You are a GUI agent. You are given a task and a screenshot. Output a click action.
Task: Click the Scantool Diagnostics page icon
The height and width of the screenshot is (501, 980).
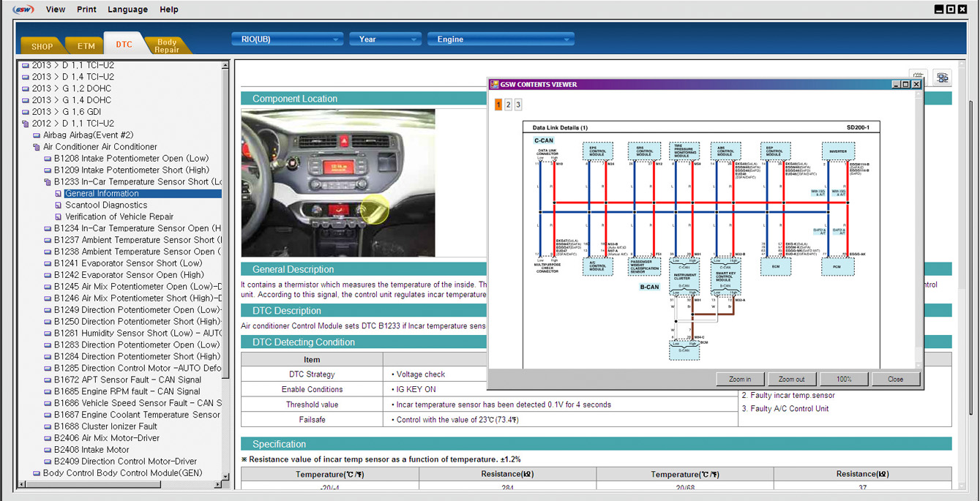click(x=59, y=206)
